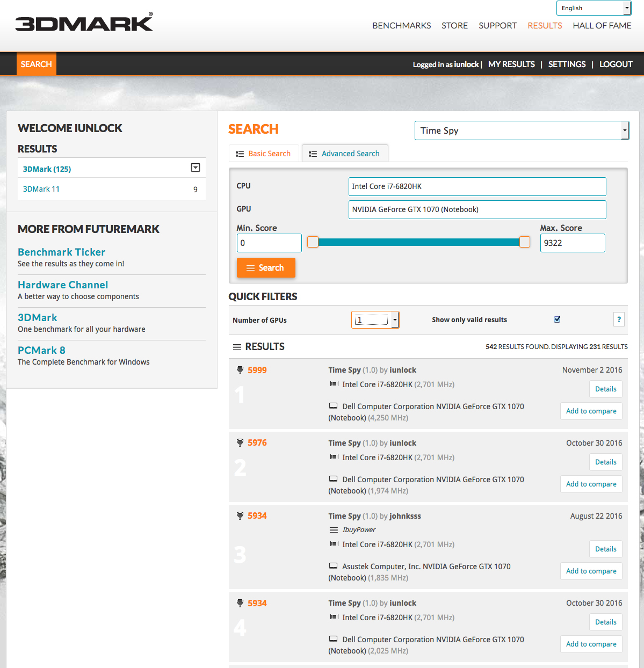The width and height of the screenshot is (644, 668).
Task: Click the help question mark icon
Action: coord(619,320)
